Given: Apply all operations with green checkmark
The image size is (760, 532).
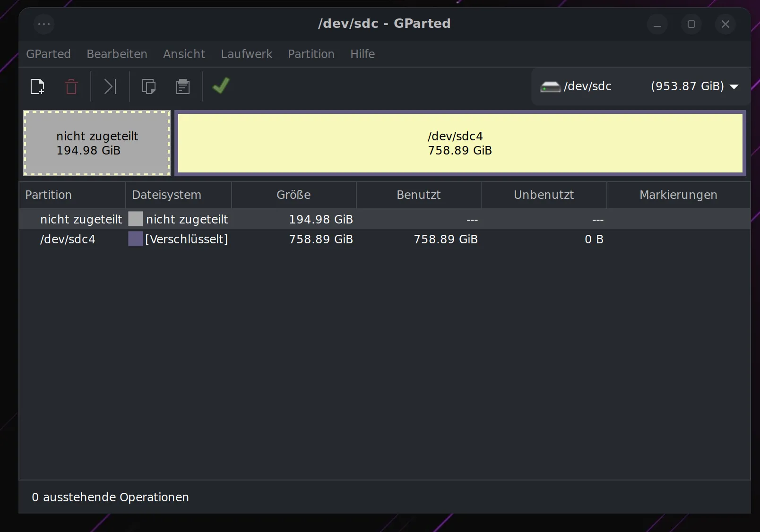Looking at the screenshot, I should tap(221, 86).
